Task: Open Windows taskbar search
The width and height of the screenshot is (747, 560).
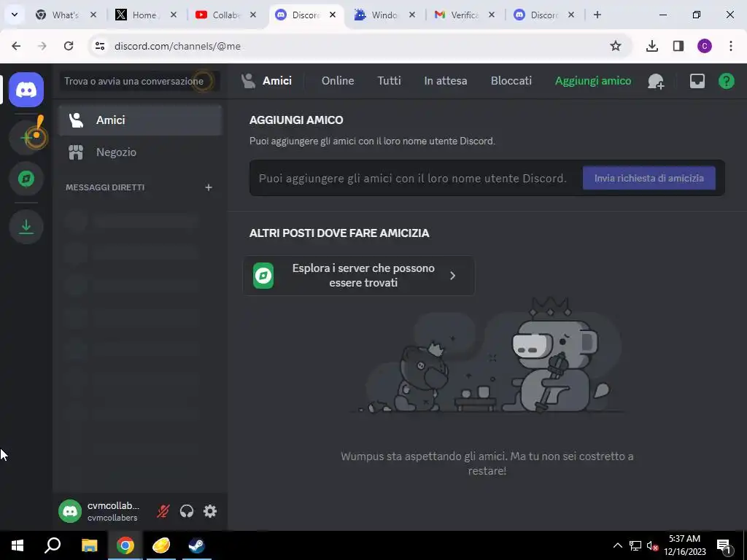Action: pyautogui.click(x=53, y=545)
